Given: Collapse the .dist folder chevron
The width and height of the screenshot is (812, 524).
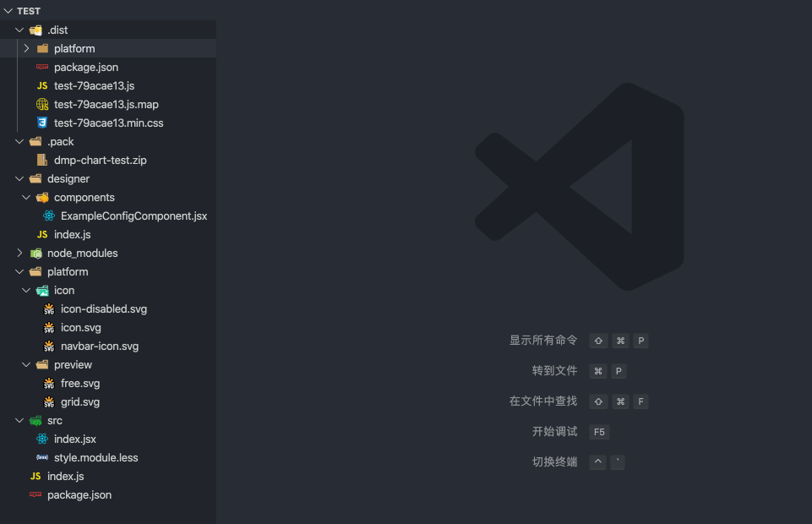Looking at the screenshot, I should point(19,30).
